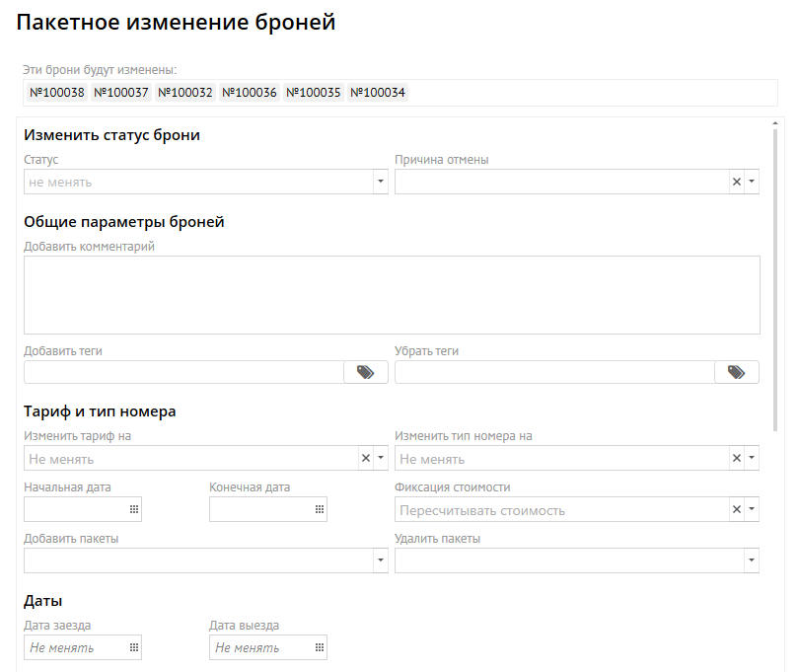Open calendar for Конечная дата field
The image size is (799, 672).
coord(320,509)
